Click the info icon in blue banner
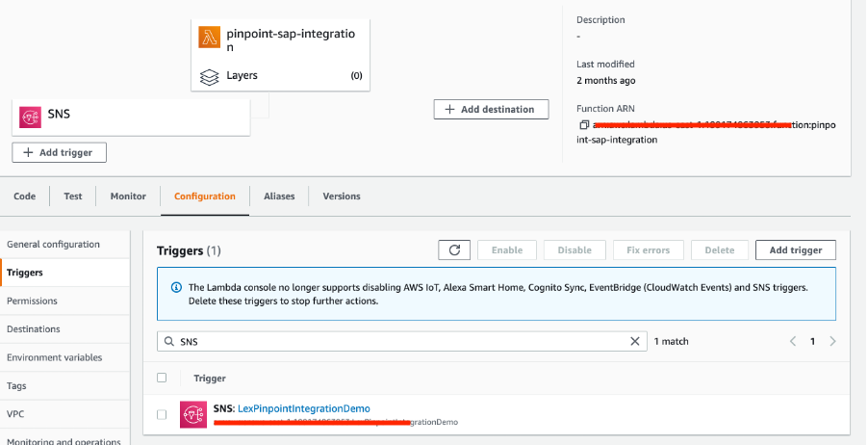 [x=176, y=288]
